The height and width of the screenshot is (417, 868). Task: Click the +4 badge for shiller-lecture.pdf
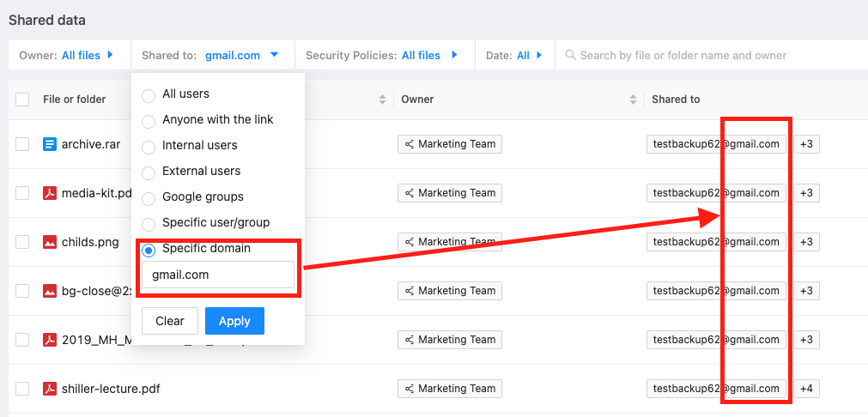point(806,389)
